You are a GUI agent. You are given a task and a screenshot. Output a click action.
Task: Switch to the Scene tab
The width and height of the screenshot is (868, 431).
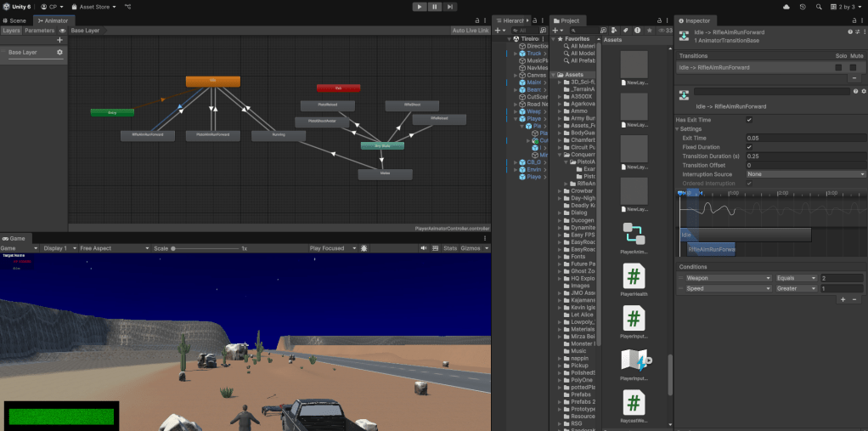tap(15, 20)
